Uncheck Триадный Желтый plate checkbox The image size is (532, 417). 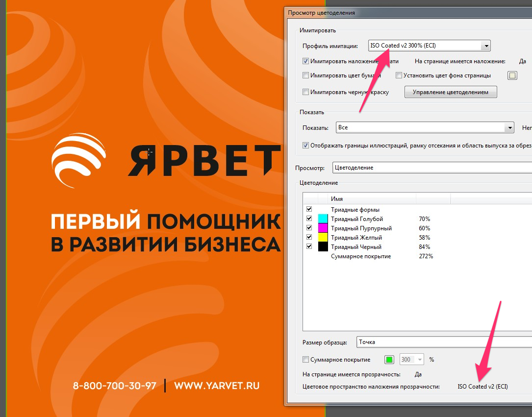click(309, 237)
